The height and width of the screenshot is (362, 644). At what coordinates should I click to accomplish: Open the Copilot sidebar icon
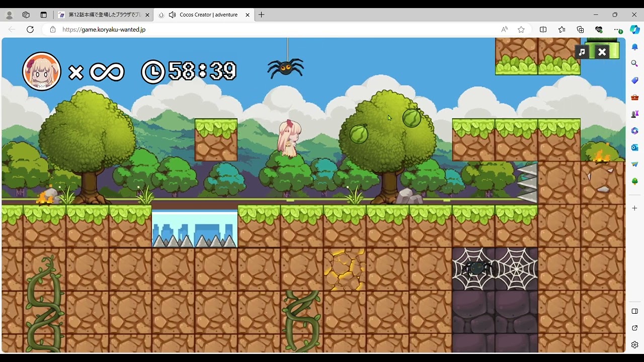(x=635, y=30)
